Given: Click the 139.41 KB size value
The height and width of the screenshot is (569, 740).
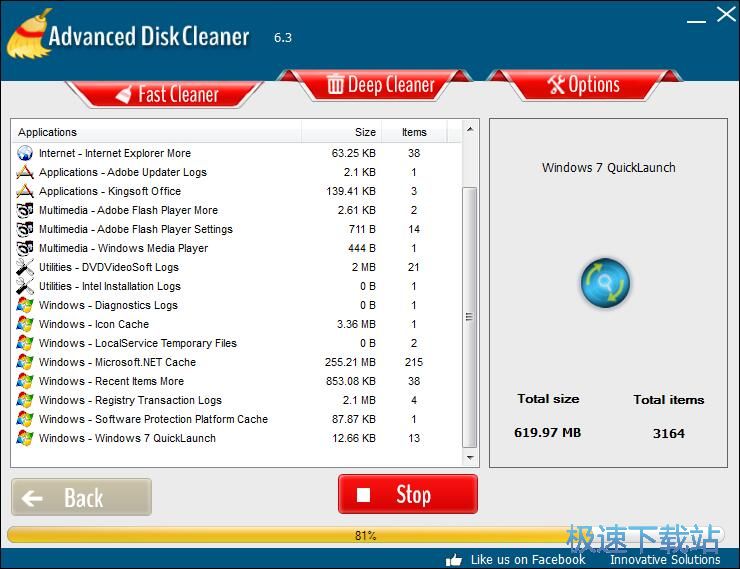Looking at the screenshot, I should coord(351,191).
